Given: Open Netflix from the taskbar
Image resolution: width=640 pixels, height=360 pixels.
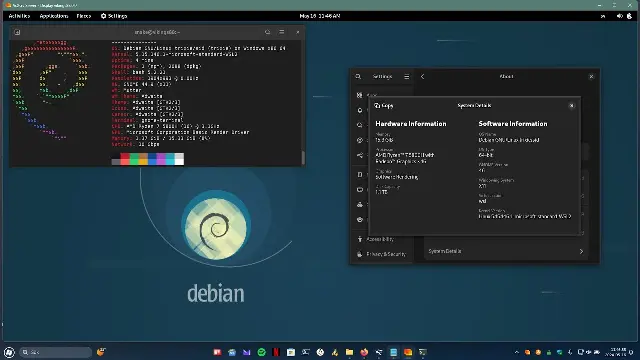Looking at the screenshot, I should 276,352.
